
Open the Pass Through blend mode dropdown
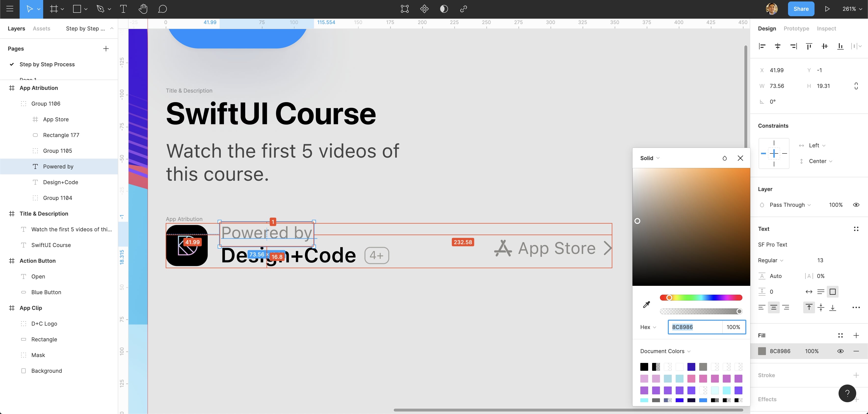790,205
